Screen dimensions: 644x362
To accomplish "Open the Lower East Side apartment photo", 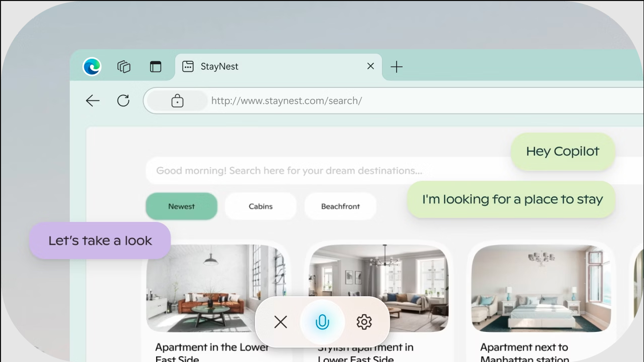I will click(x=201, y=281).
